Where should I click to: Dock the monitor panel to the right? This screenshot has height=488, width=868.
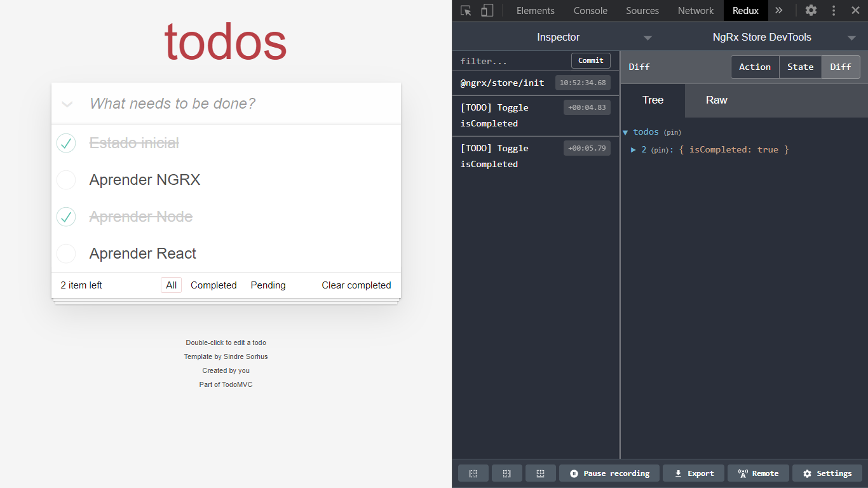pos(506,473)
